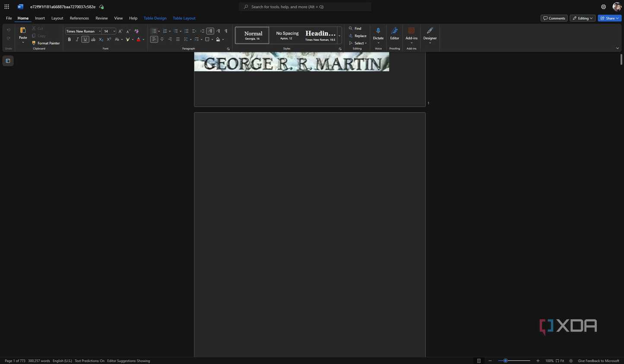Click the Fit zoom button
The image size is (624, 364).
[x=560, y=361]
